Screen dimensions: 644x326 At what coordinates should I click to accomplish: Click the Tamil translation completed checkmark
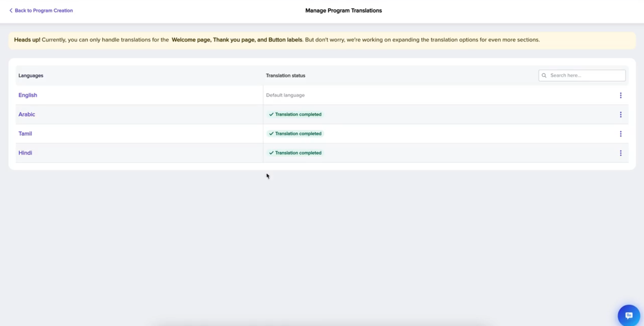(271, 134)
